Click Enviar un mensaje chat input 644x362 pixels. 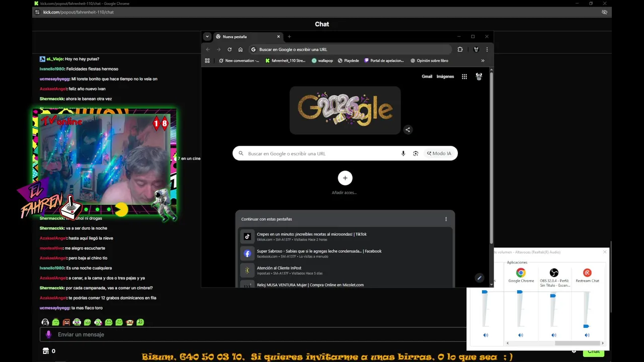pos(254,334)
